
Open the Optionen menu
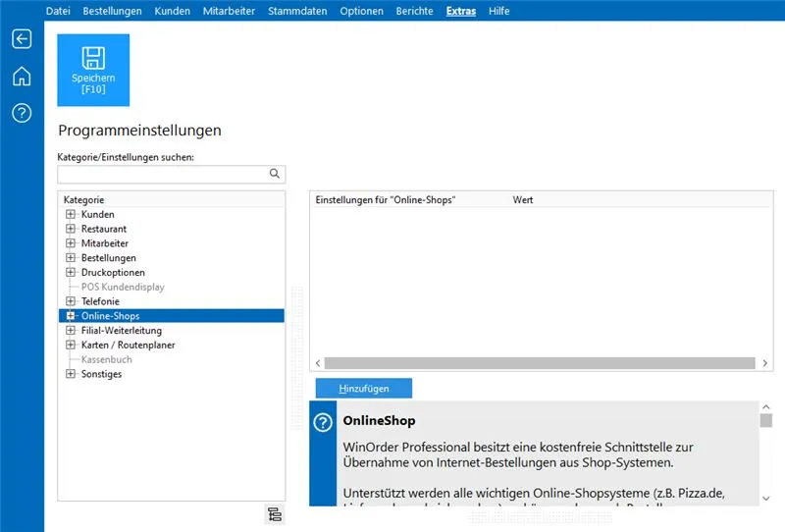[361, 11]
